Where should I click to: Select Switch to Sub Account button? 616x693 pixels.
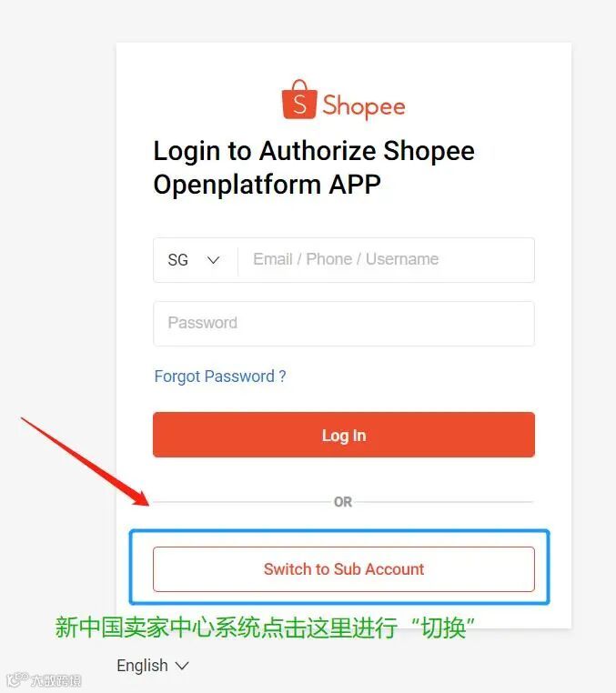point(344,569)
